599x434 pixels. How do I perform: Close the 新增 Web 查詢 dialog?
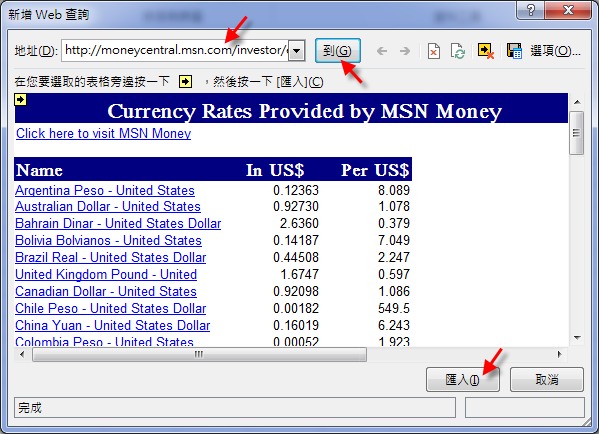pos(568,10)
